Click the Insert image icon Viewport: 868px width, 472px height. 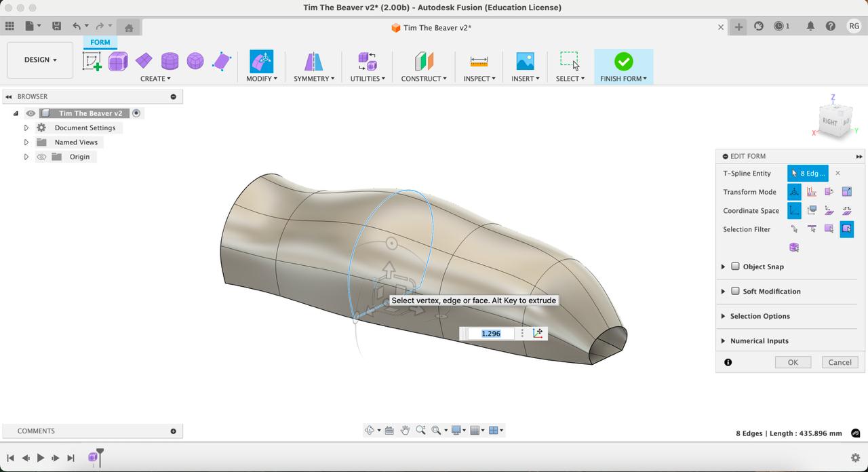[525, 62]
